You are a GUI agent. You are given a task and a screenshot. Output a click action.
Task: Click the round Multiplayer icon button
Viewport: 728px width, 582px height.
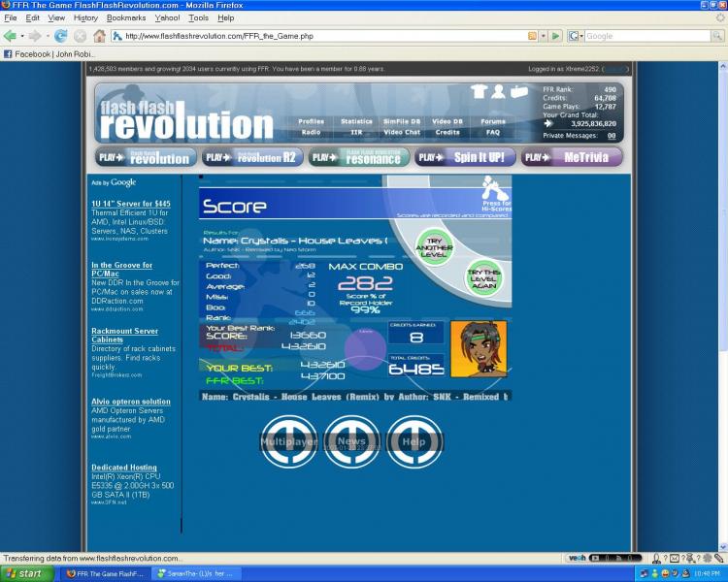[x=289, y=441]
